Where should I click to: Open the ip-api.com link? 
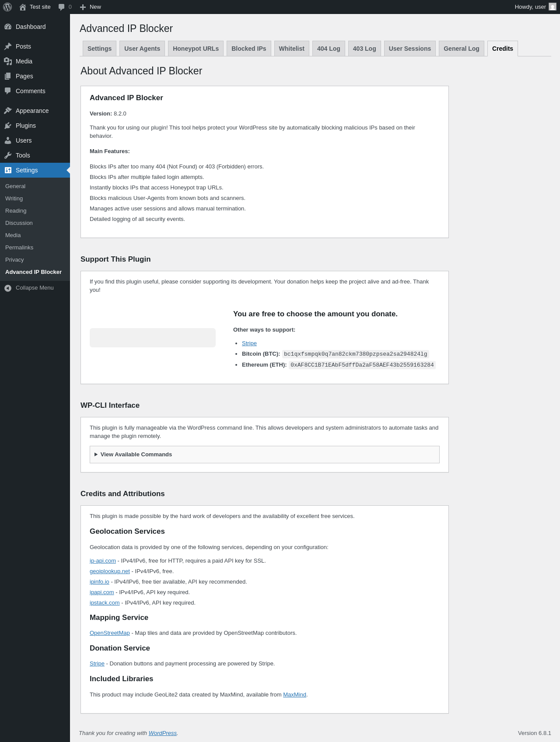point(103,561)
